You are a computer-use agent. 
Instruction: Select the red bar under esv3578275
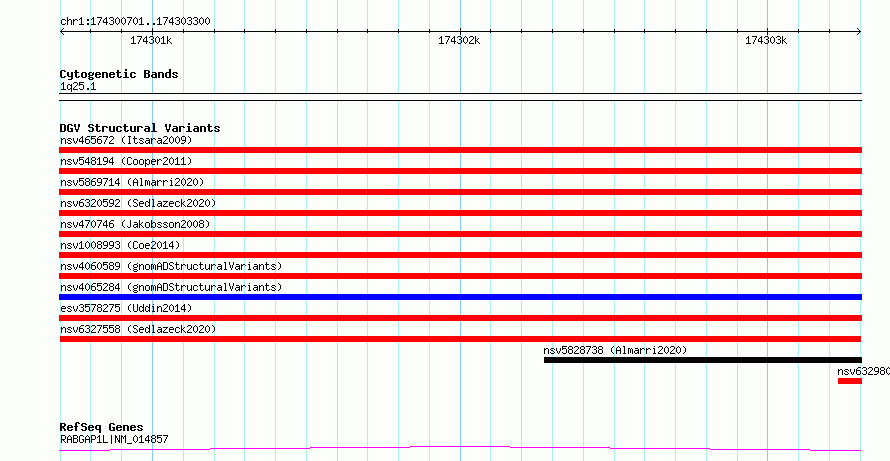pos(460,318)
